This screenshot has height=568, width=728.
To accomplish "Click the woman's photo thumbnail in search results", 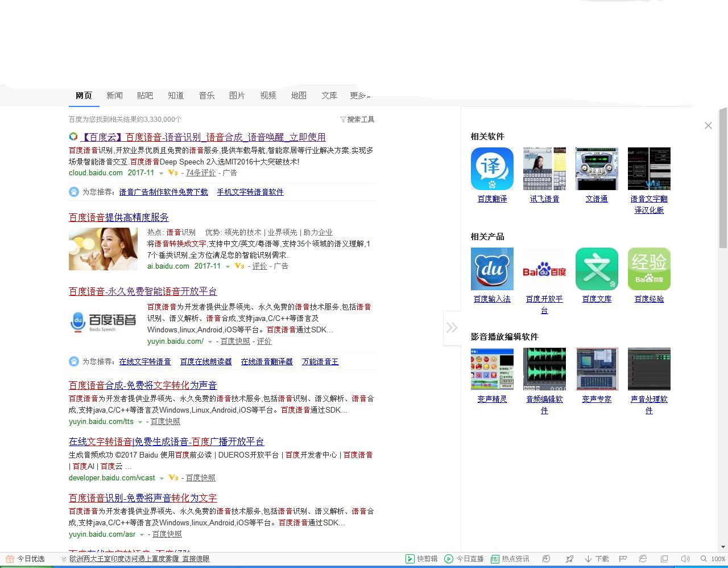I will (103, 249).
